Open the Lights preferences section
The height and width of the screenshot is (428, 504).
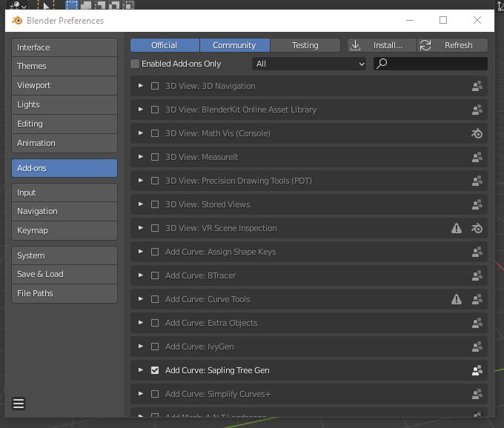pos(64,104)
